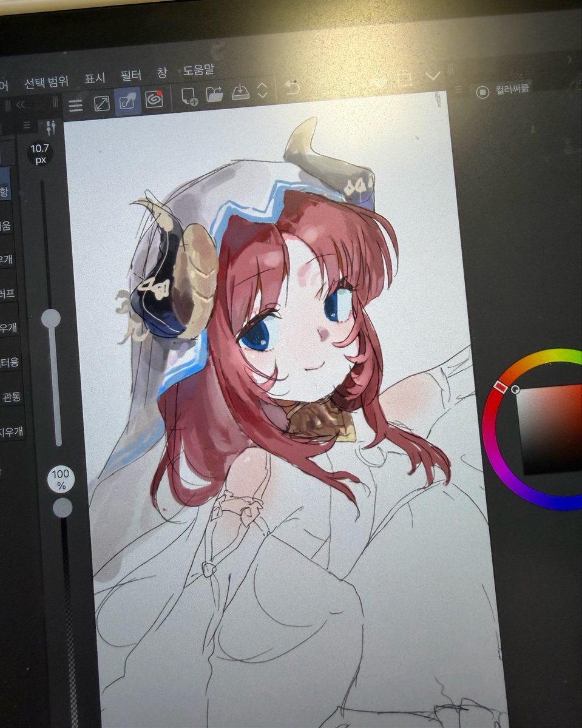Click the diagonal-arrow fullscreen icon in the toolbar

pos(102,104)
